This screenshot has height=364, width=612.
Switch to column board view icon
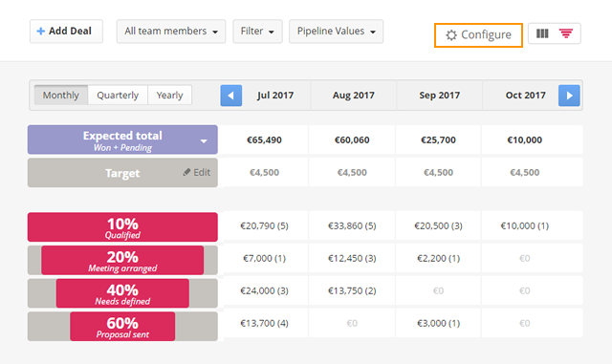542,33
